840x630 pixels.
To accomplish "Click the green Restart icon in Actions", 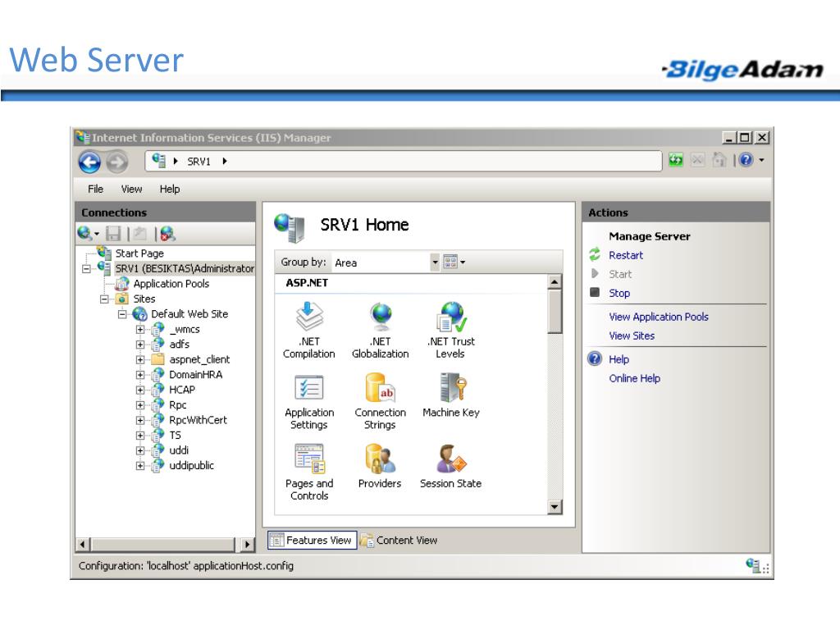I will 595,254.
